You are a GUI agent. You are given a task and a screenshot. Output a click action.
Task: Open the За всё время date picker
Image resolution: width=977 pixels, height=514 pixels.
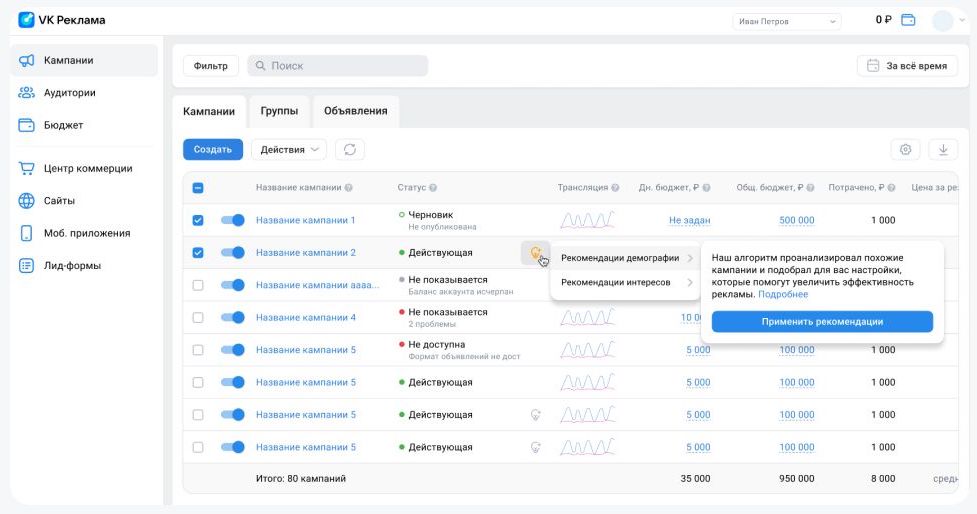(x=906, y=66)
